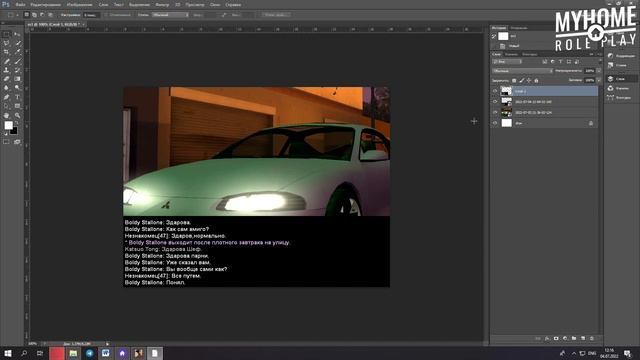The width and height of the screenshot is (640, 360).
Task: Hide the Фон background layer
Action: [495, 123]
